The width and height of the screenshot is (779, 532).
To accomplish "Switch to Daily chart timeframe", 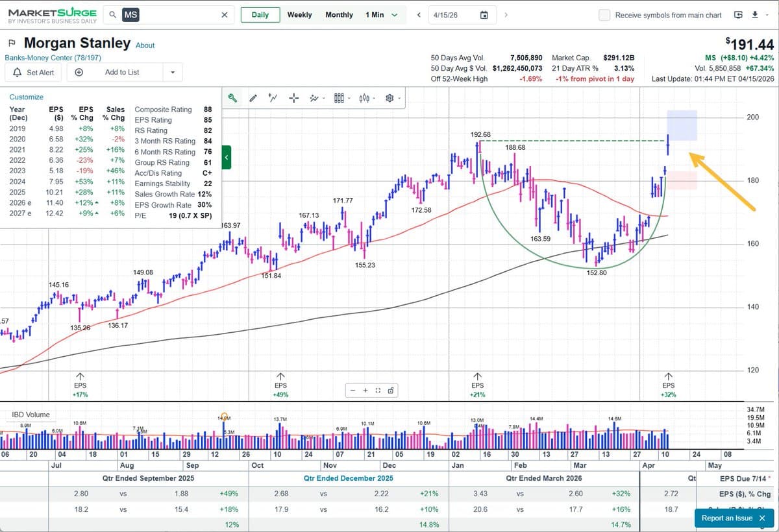I will point(260,15).
